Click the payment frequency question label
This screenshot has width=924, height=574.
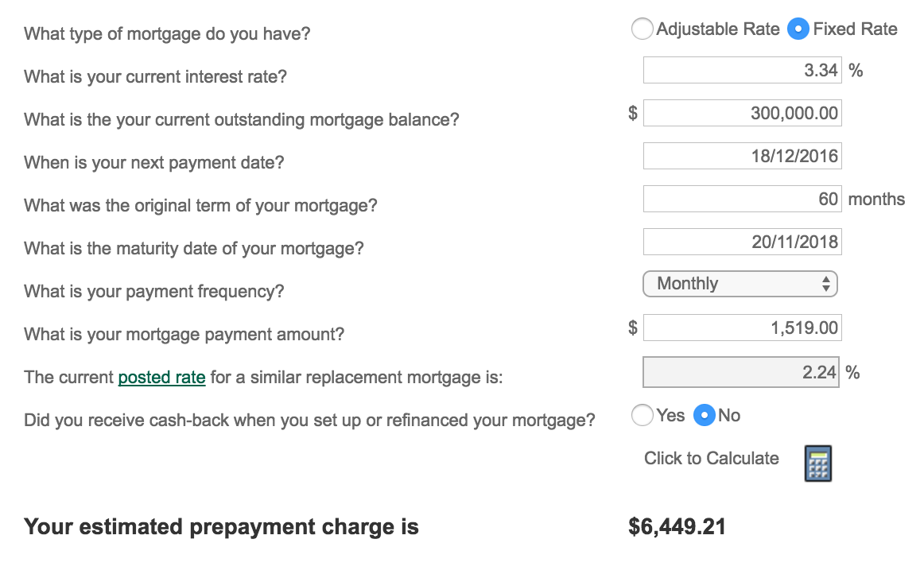153,291
